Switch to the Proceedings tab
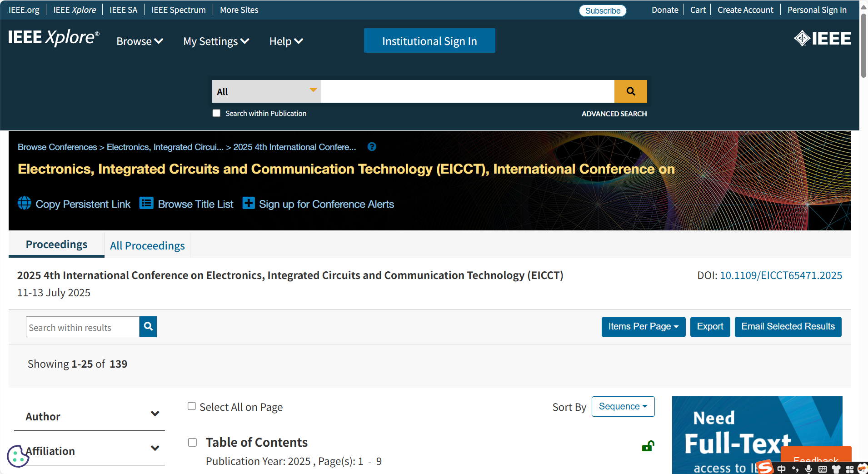Screen dimensions: 868x474 (x=57, y=244)
